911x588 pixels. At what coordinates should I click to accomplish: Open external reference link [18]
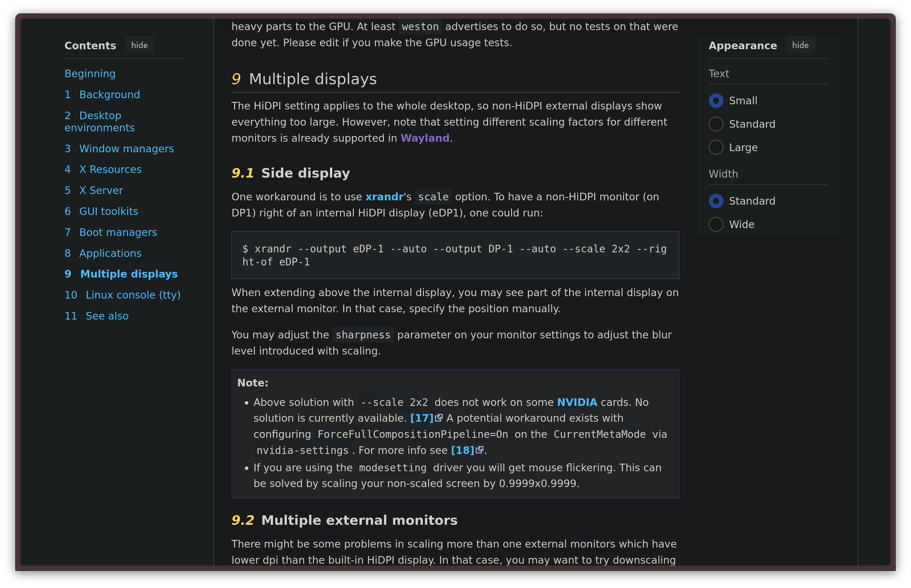click(463, 451)
